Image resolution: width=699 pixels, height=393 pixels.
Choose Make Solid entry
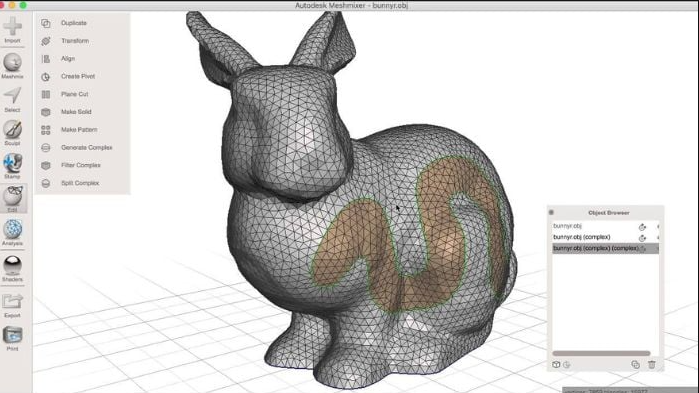76,111
